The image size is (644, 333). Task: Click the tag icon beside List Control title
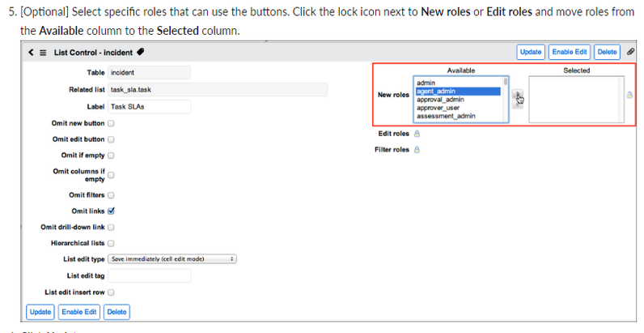pos(141,52)
